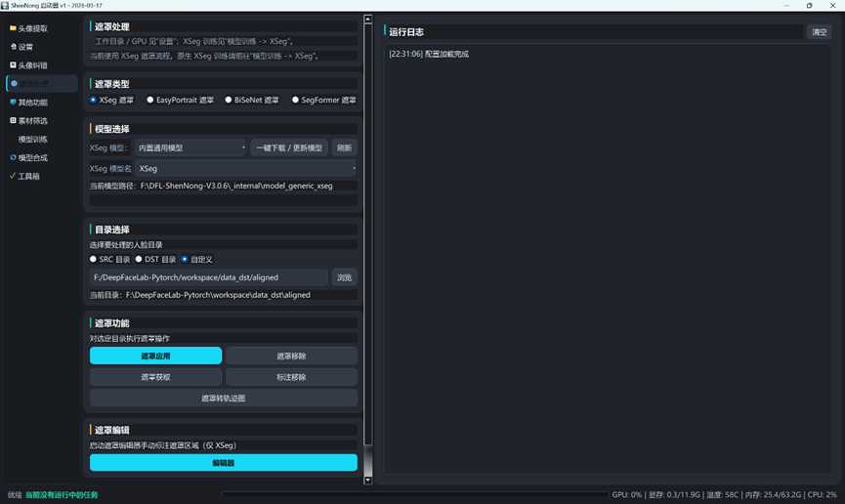Focus the data_dst/aligned path input field
Screen dimensions: 845x504
209,277
